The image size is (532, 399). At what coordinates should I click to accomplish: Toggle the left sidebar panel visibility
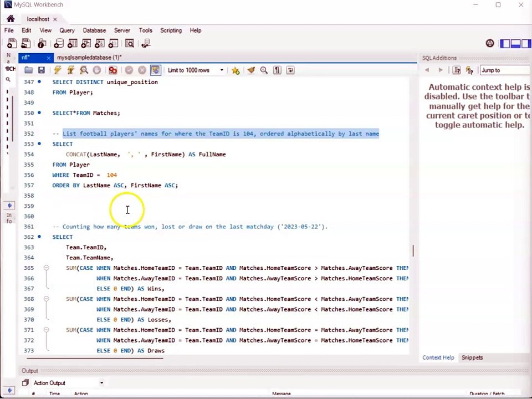coord(505,43)
